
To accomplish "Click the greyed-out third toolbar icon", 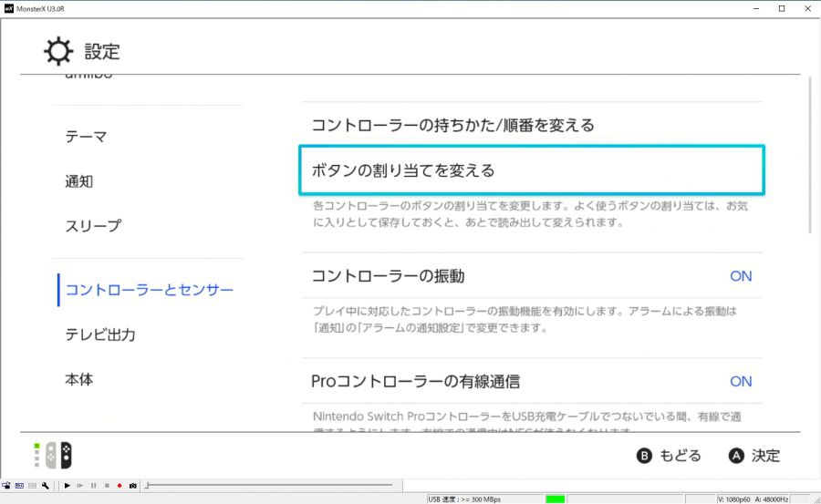I will pos(33,486).
